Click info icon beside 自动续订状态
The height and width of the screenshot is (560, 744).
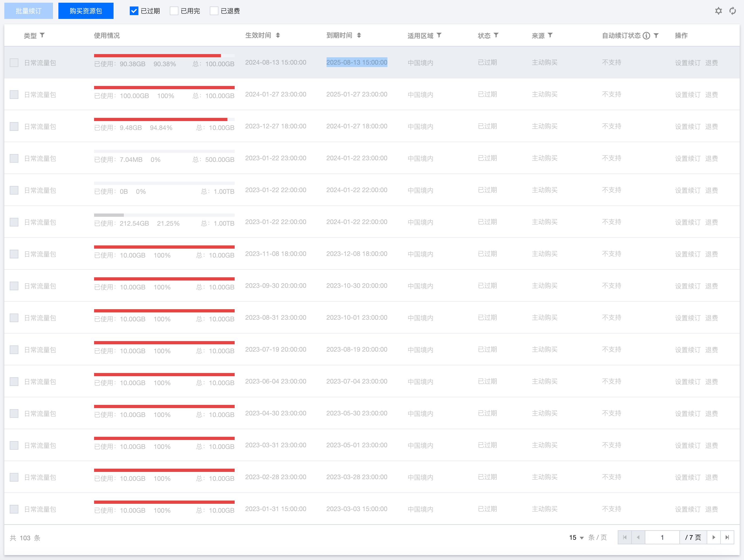(646, 35)
